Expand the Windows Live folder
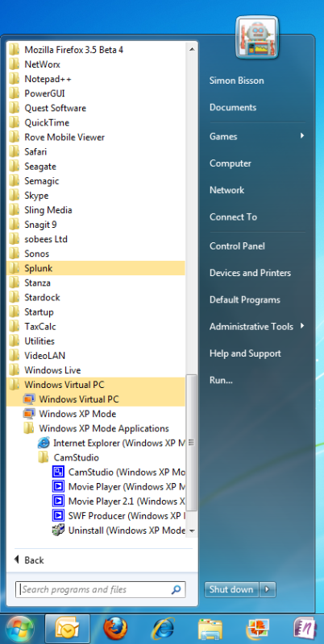324x644 pixels. tap(96, 370)
